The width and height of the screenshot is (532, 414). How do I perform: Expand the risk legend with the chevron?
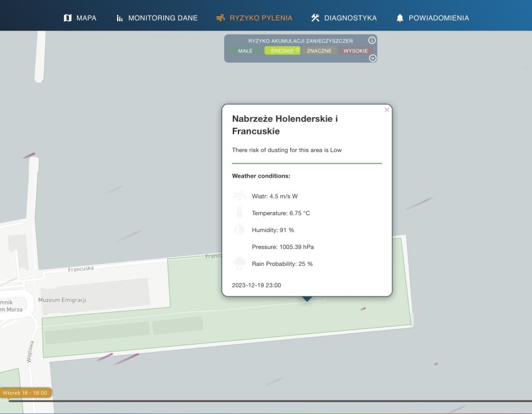coord(373,58)
